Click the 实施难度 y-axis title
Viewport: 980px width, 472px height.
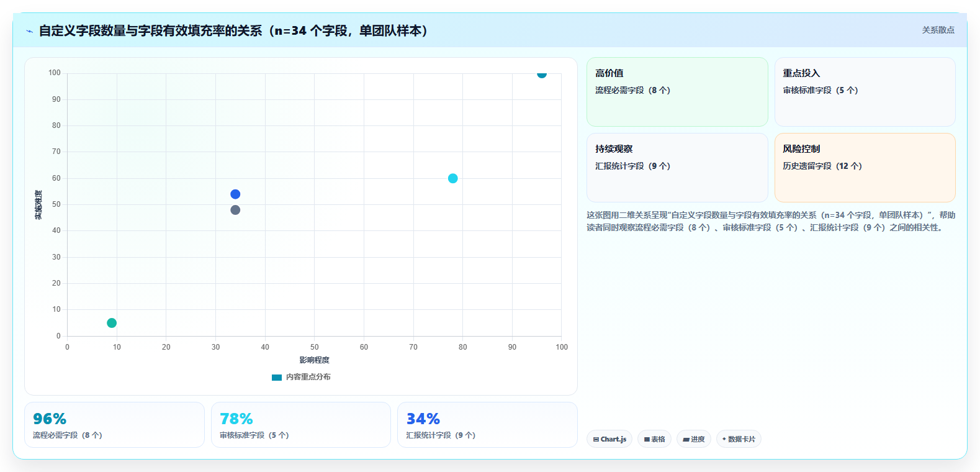(38, 205)
